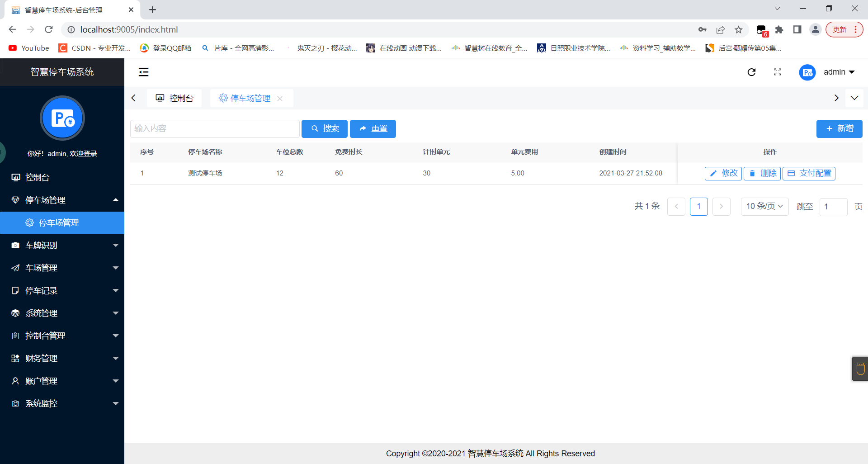Open the CSDN bookmark
Image resolution: width=868 pixels, height=464 pixels.
pyautogui.click(x=95, y=48)
